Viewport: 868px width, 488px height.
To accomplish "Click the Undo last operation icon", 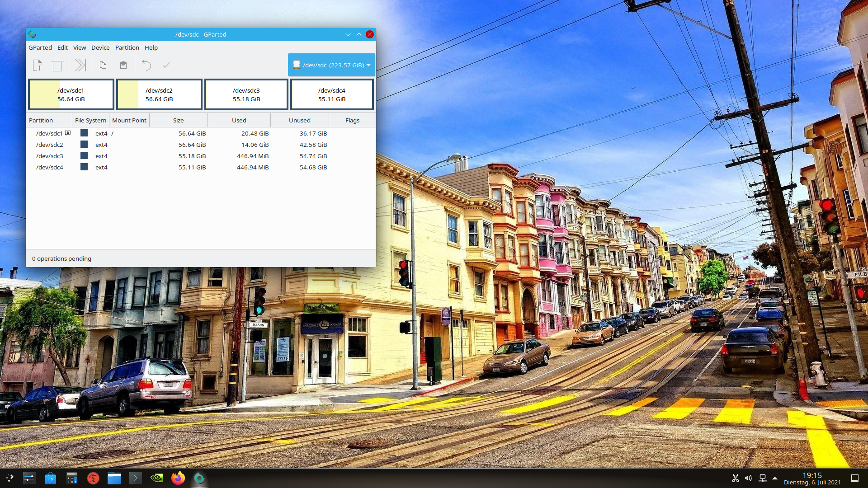I will click(x=146, y=65).
